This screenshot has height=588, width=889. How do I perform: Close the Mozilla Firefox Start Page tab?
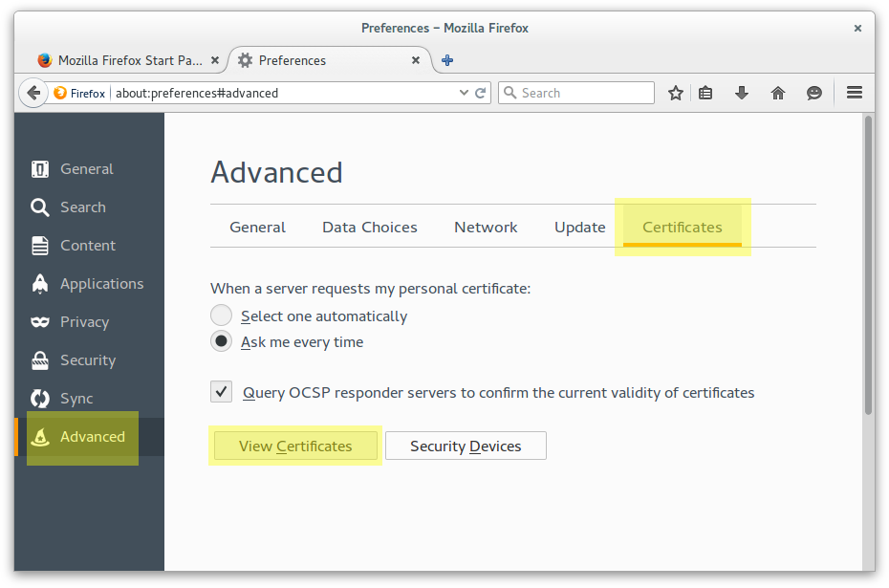pyautogui.click(x=215, y=60)
